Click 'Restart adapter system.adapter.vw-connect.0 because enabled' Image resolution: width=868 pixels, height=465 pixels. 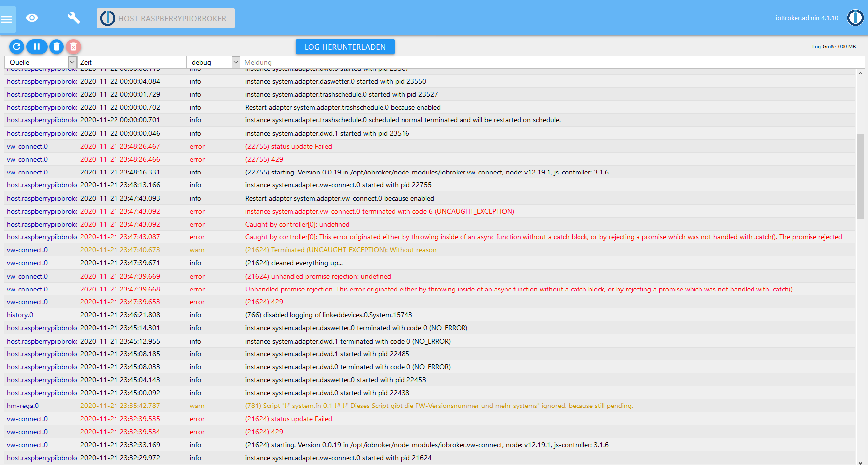point(340,198)
